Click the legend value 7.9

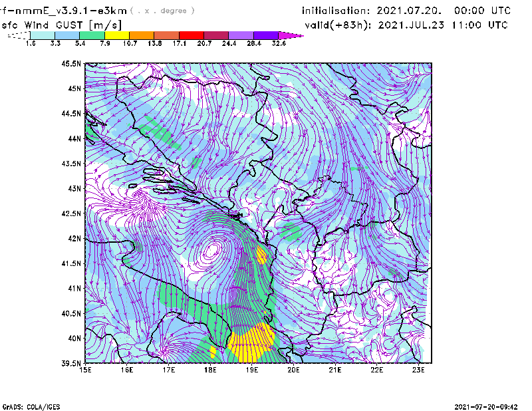105,43
